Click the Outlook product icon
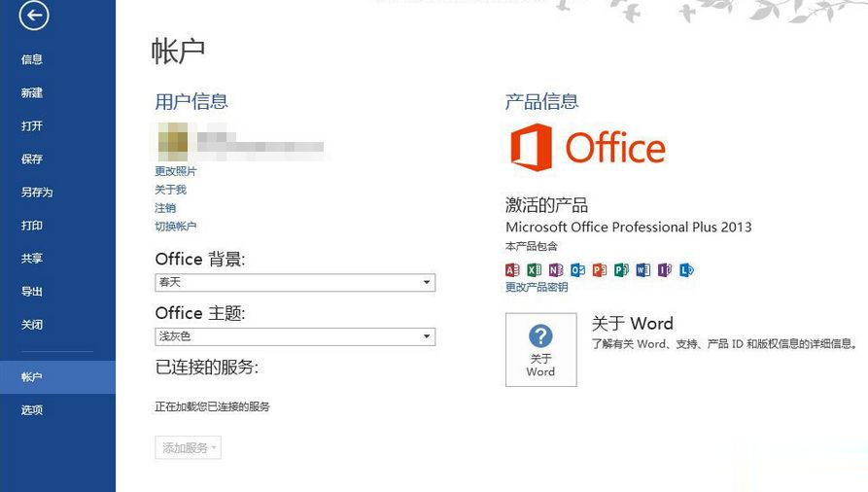The width and height of the screenshot is (868, 492). [577, 270]
